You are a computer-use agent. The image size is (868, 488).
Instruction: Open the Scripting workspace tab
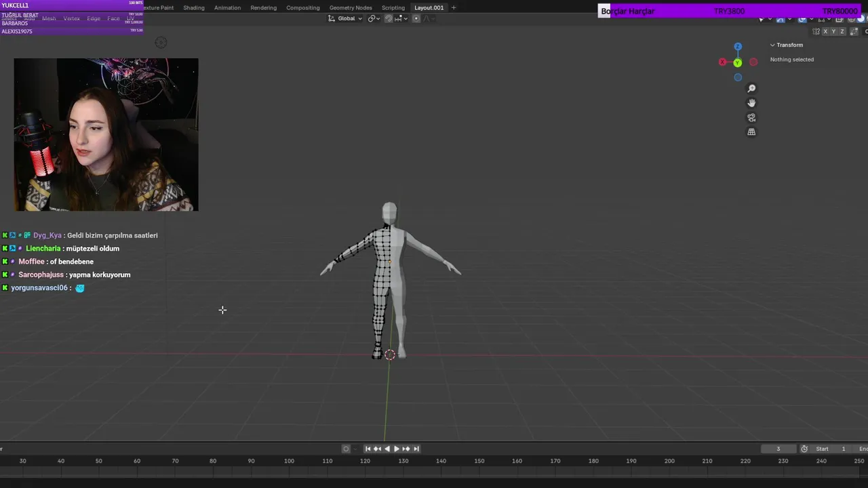point(393,7)
